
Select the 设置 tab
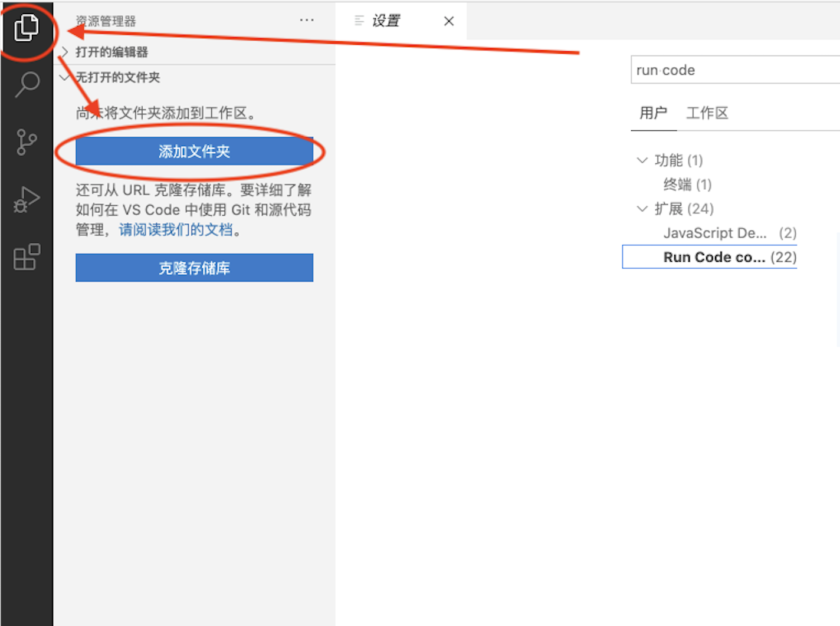pos(401,21)
